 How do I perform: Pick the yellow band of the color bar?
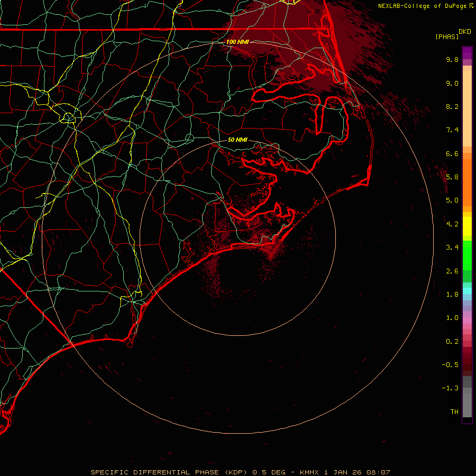pyautogui.click(x=467, y=226)
